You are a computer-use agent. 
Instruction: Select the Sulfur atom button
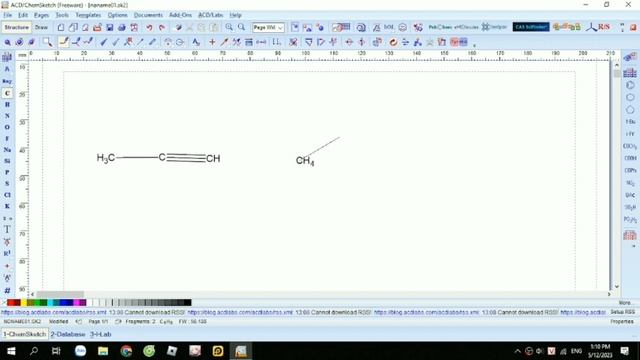click(x=7, y=184)
